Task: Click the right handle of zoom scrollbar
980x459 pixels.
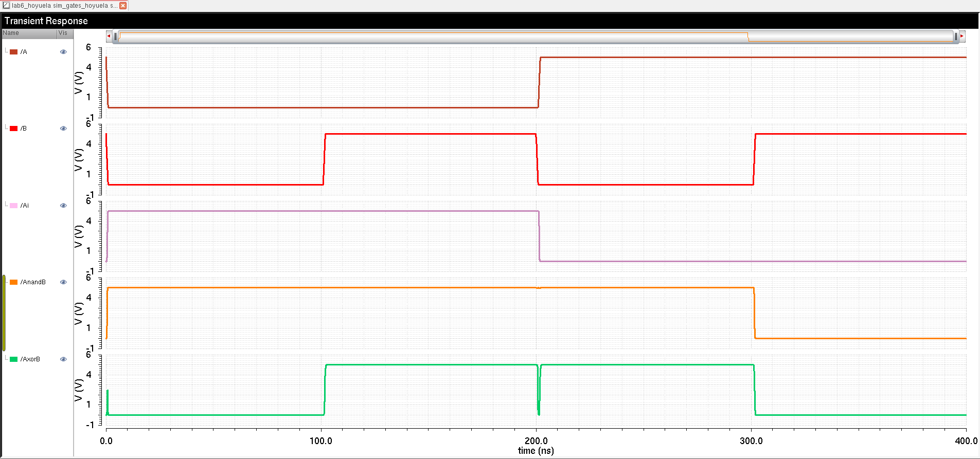Action: (x=956, y=36)
